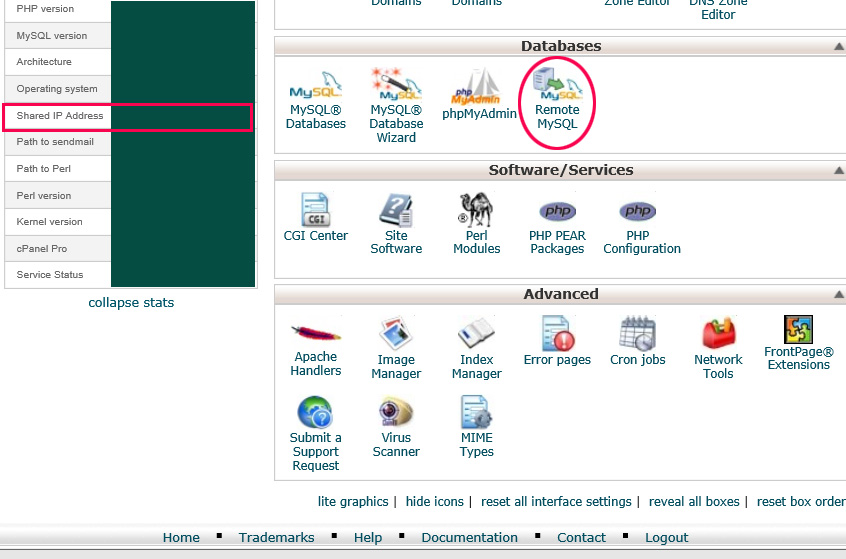Viewport: 846px width, 559px height.
Task: Select the Architecture stats row
Action: (129, 62)
